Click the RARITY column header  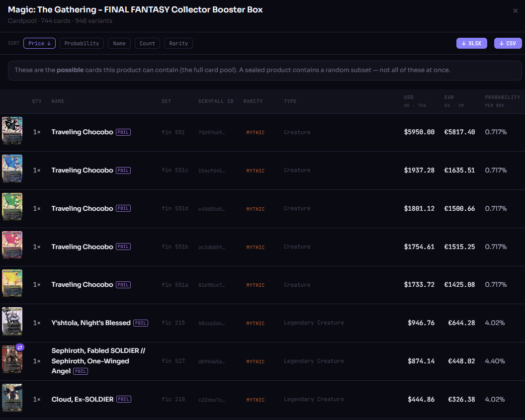[x=253, y=101]
